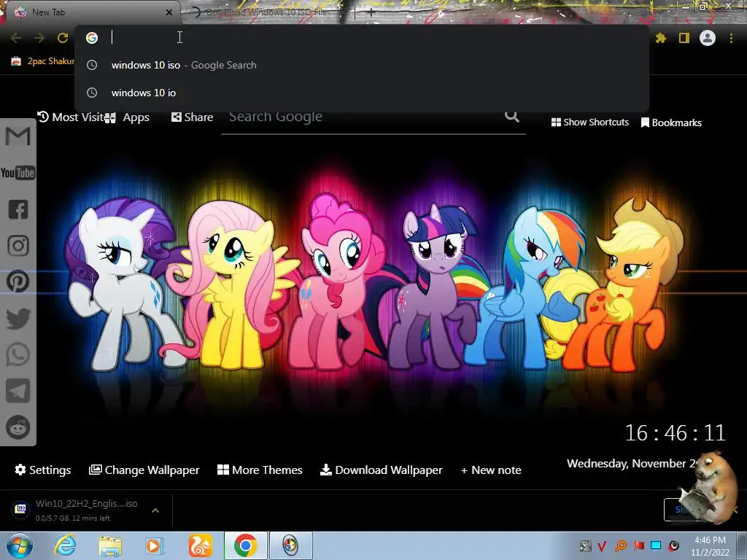The height and width of the screenshot is (560, 747).
Task: Open Windows Explorer folder on the taskbar
Action: 110,546
